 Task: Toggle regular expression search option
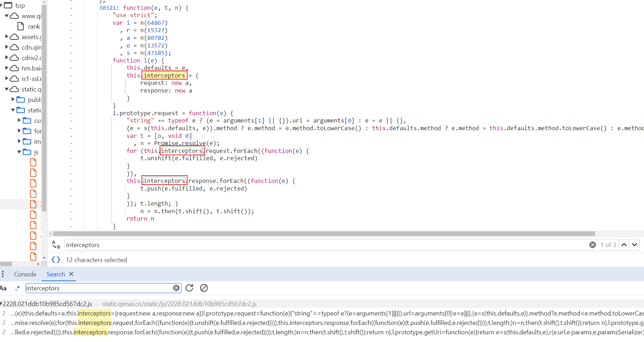coord(17,288)
